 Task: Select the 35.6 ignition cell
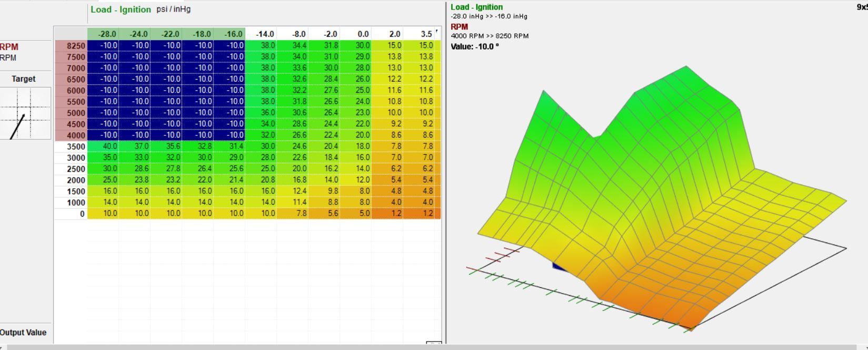[166, 147]
